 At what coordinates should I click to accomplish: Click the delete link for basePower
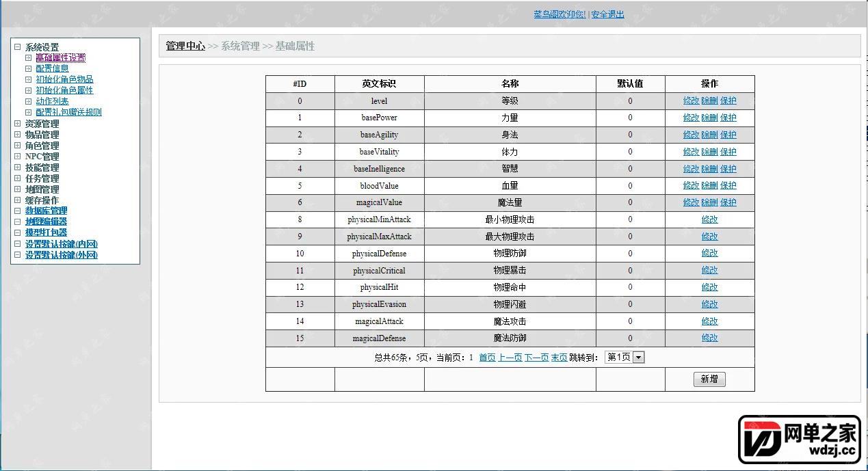click(709, 118)
